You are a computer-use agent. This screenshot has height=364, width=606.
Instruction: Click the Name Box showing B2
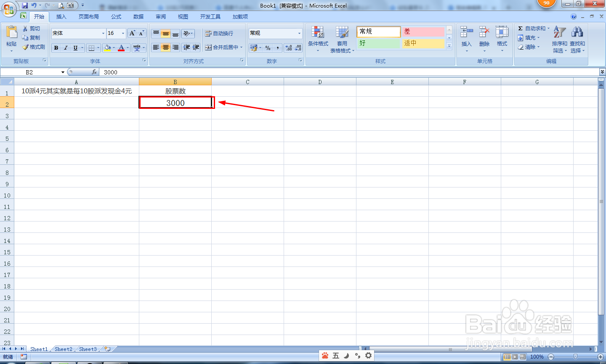[30, 72]
